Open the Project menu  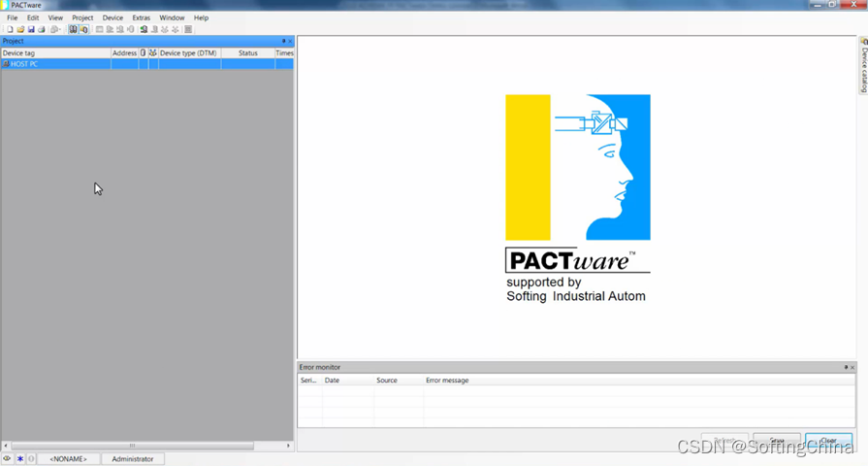82,17
